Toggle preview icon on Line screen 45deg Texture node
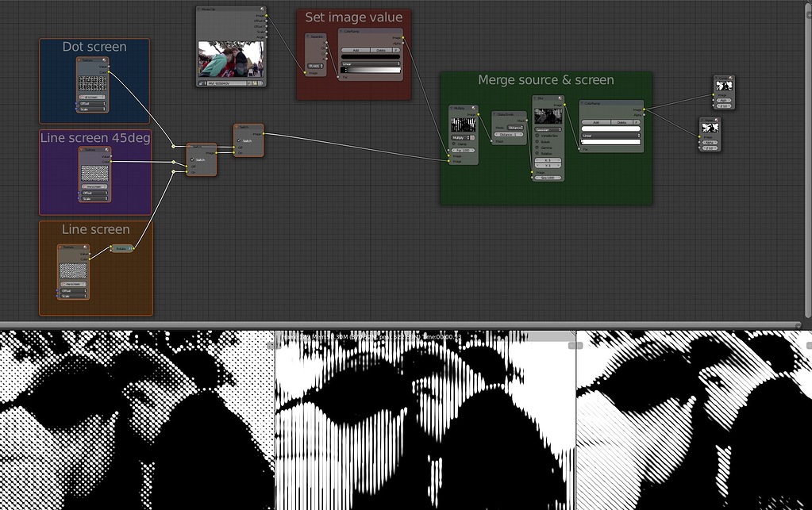This screenshot has width=812, height=510. pyautogui.click(x=106, y=150)
